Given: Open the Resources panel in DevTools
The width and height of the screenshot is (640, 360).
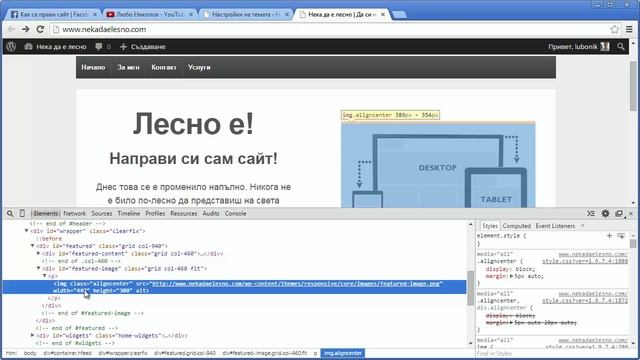Looking at the screenshot, I should (x=184, y=213).
